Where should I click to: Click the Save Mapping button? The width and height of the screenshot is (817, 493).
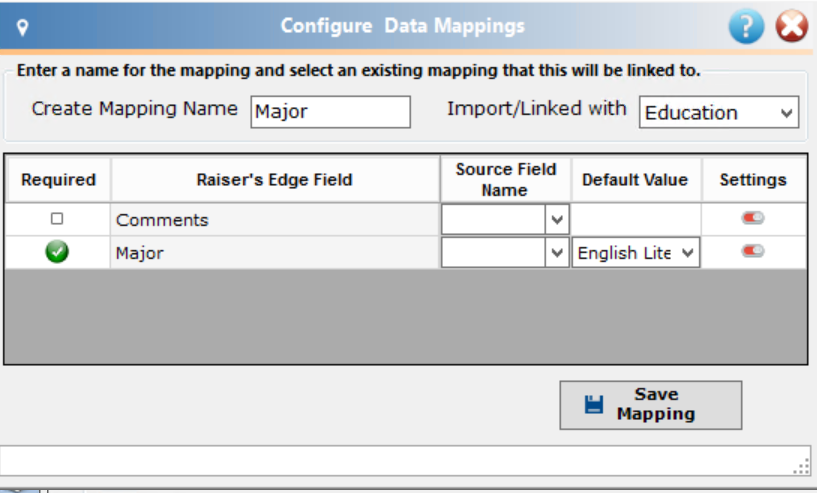point(651,405)
